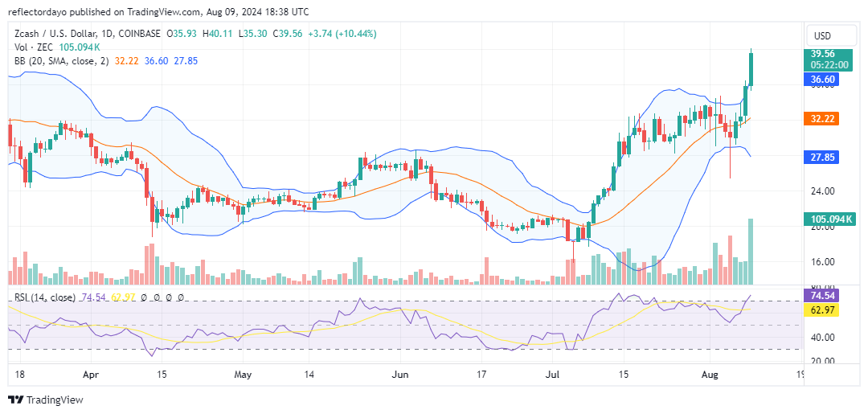The width and height of the screenshot is (868, 414).
Task: Click the 20.00 RSI axis tick
Action: tap(822, 361)
